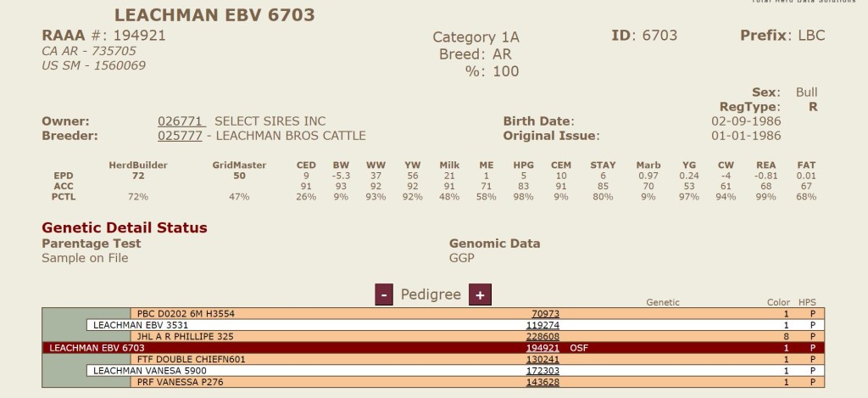Click the OSF genetic code label
The width and height of the screenshot is (868, 398).
coord(579,348)
